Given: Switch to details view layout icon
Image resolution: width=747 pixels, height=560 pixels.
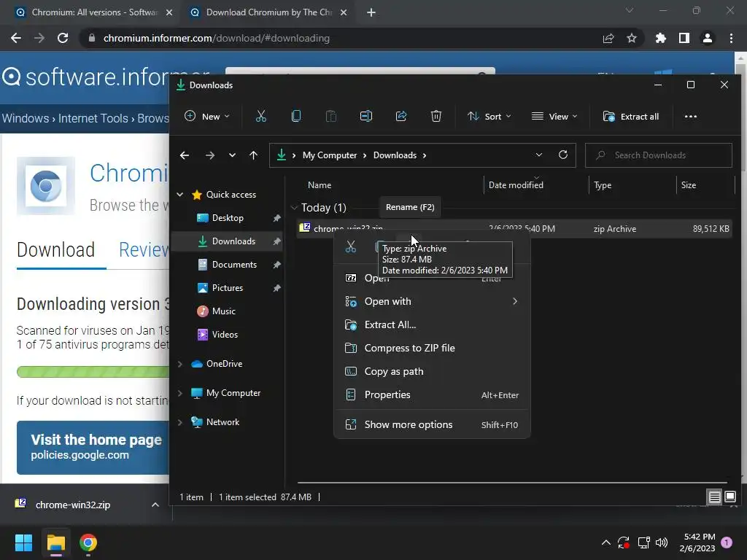Looking at the screenshot, I should pos(714,497).
